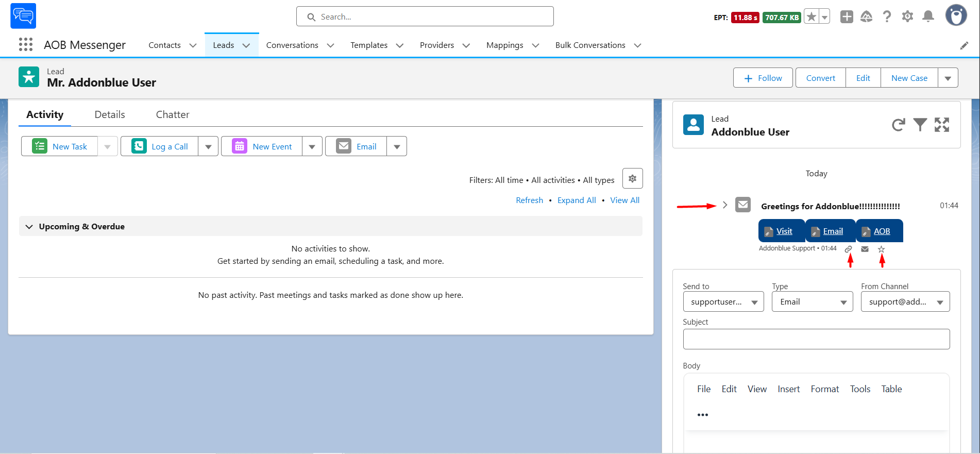Open the Mappings nav tab

pos(504,45)
